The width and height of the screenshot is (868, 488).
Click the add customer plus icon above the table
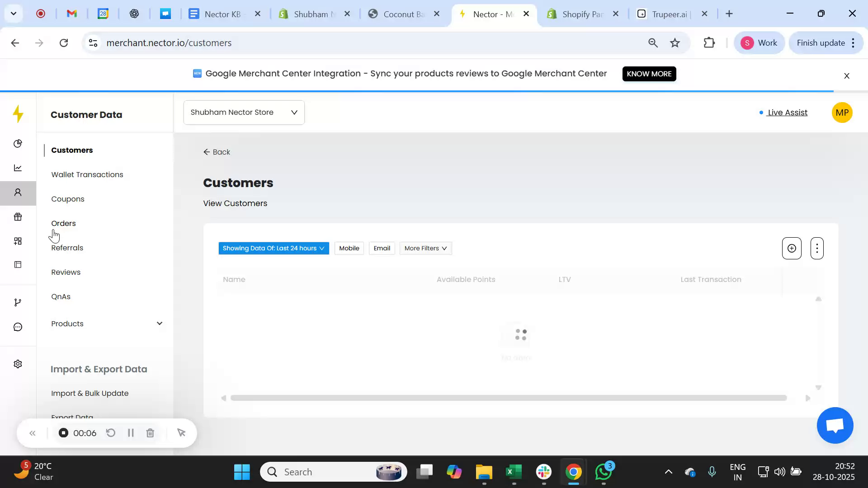791,248
